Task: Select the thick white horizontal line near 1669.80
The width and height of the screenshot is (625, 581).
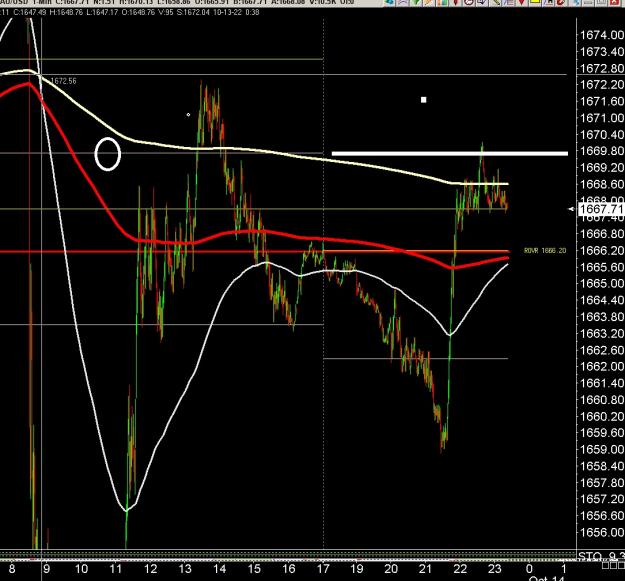Action: pyautogui.click(x=450, y=153)
